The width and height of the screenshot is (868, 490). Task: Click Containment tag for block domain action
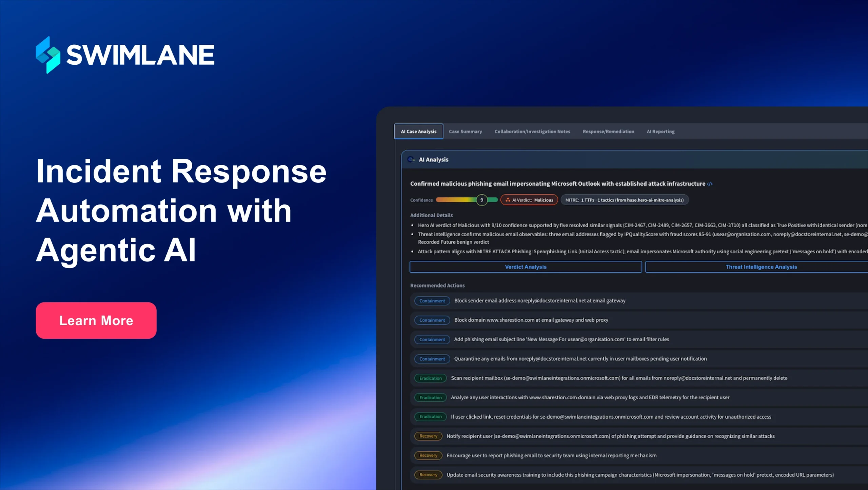coord(432,320)
